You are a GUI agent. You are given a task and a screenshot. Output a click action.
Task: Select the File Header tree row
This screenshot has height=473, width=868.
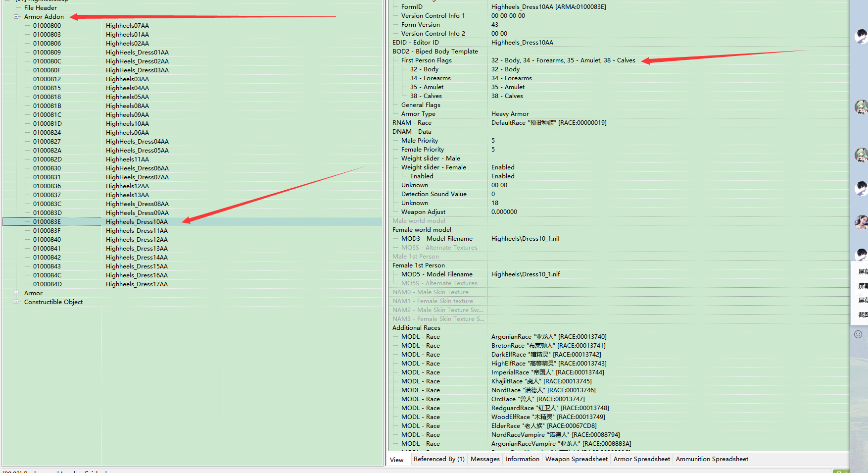(41, 7)
